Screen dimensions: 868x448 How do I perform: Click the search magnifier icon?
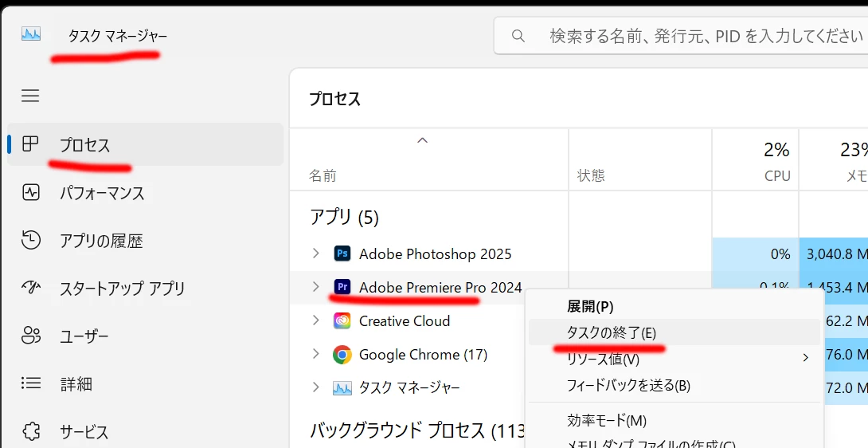click(518, 36)
